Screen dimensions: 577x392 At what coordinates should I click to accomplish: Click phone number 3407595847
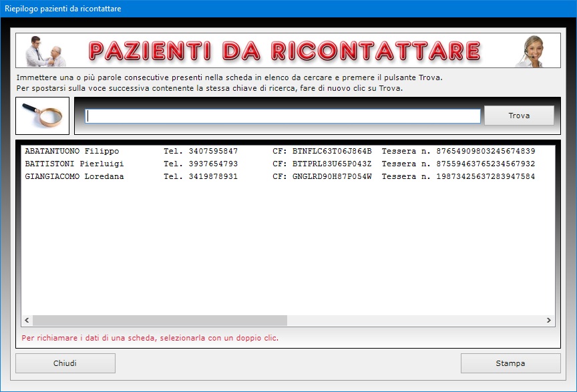point(213,151)
